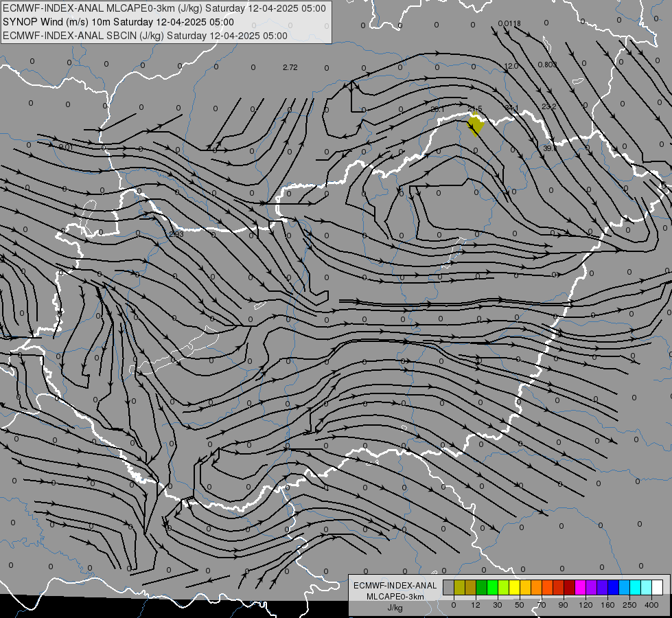Click the legend tick label 400
Viewport: 672px width, 618px height.
pos(651,605)
